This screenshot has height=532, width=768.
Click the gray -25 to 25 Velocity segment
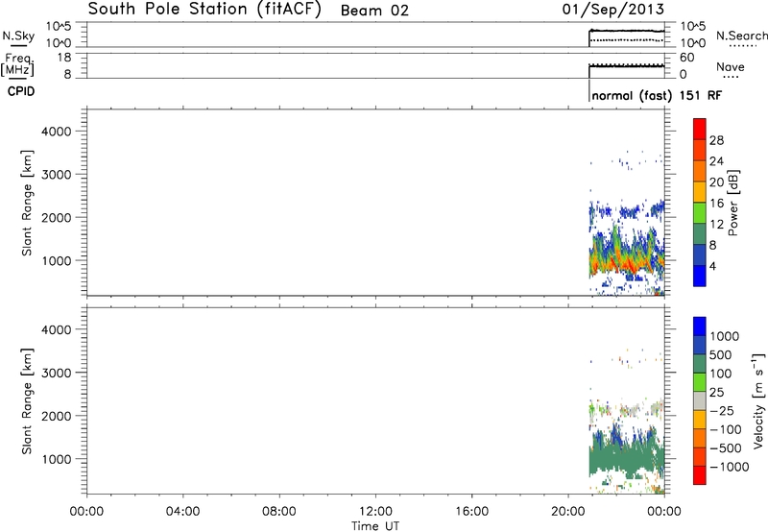pos(700,401)
